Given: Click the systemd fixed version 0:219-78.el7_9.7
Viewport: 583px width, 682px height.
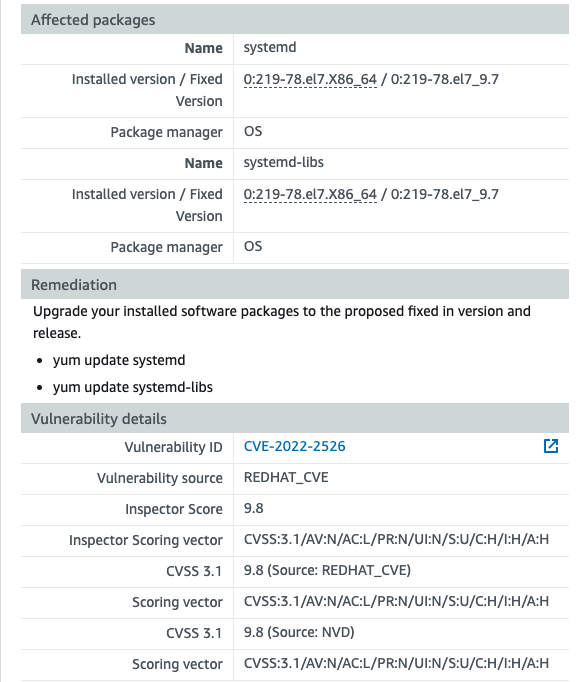Looking at the screenshot, I should pos(445,79).
